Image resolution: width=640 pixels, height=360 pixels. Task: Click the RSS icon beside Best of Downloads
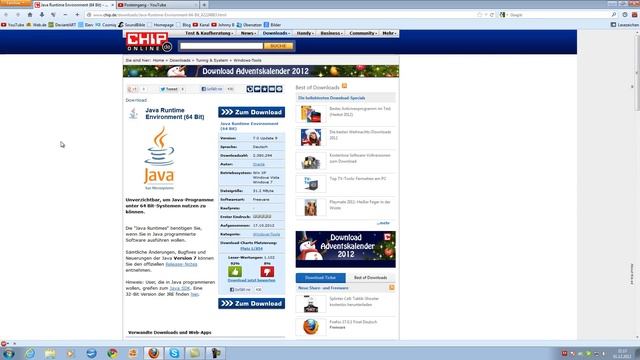(344, 86)
